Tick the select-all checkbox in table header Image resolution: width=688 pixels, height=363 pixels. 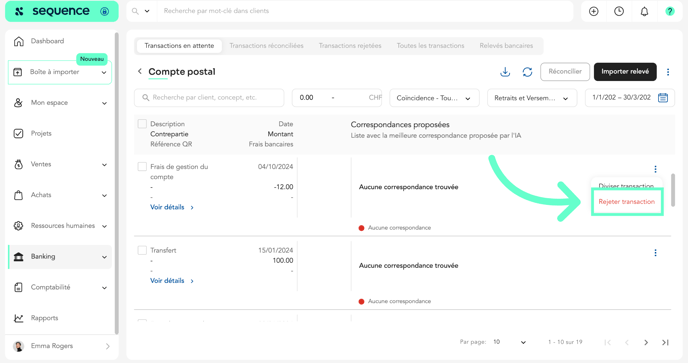pos(142,124)
